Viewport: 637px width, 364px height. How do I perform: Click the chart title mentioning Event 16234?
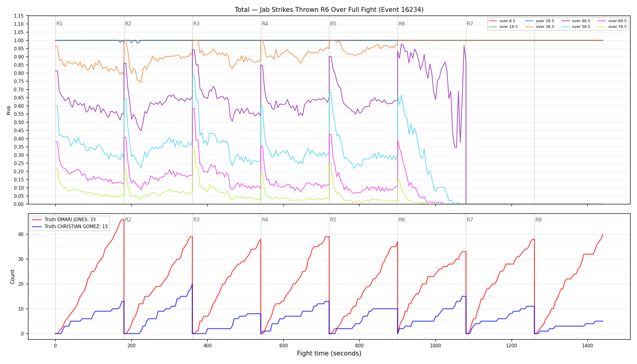point(329,10)
